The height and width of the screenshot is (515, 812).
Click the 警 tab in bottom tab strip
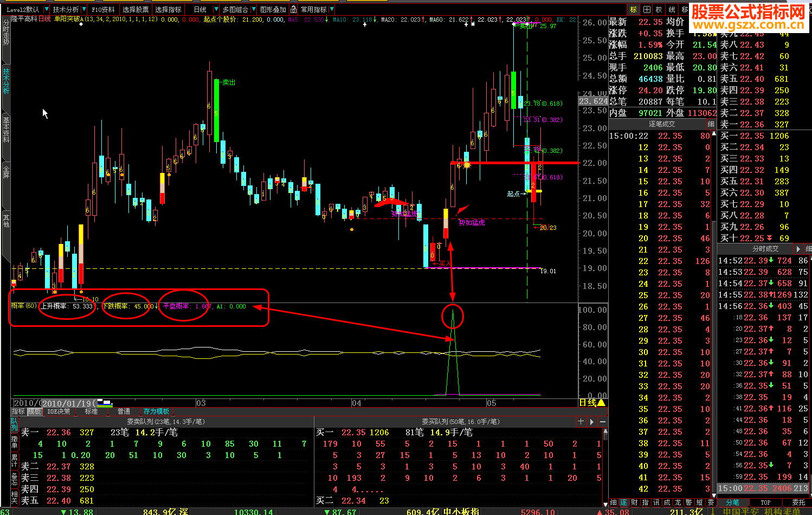(689, 503)
